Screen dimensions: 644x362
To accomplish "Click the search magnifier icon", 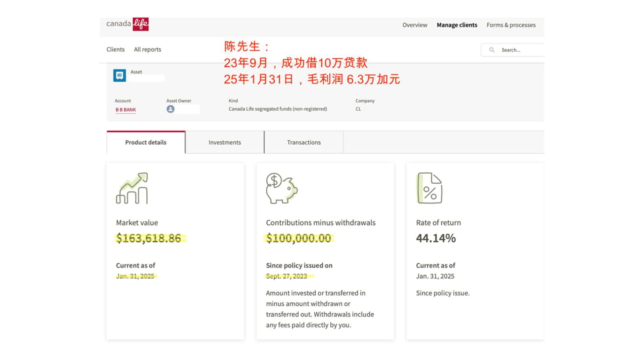I will coord(492,50).
